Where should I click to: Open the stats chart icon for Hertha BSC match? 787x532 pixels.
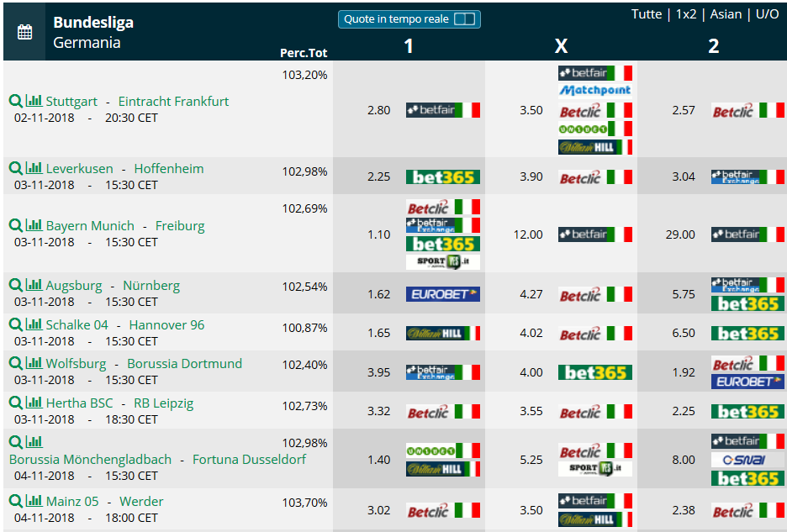click(x=34, y=403)
